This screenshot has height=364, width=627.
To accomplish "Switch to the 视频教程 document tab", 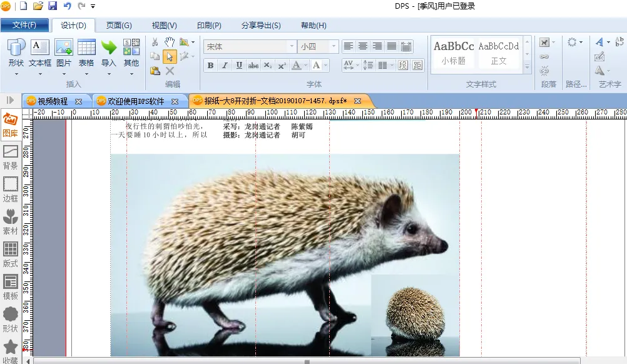I will pos(53,101).
